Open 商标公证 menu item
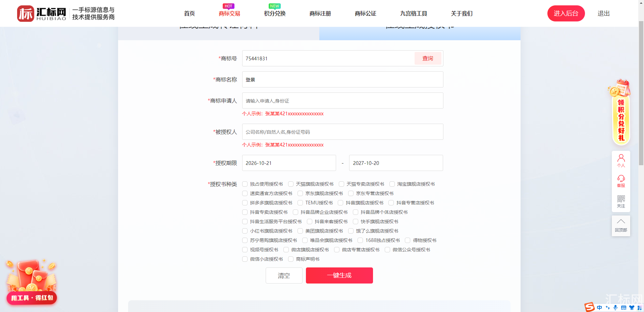 pos(366,13)
